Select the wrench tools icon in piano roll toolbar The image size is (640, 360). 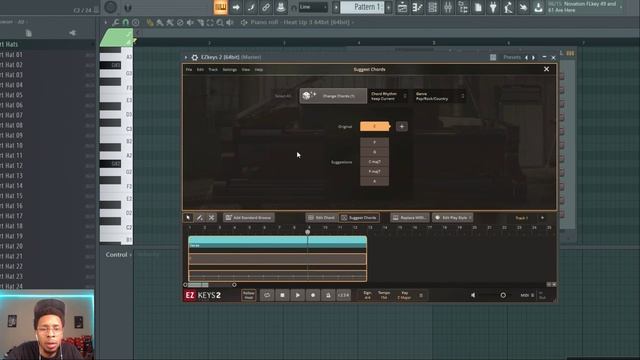(116, 22)
